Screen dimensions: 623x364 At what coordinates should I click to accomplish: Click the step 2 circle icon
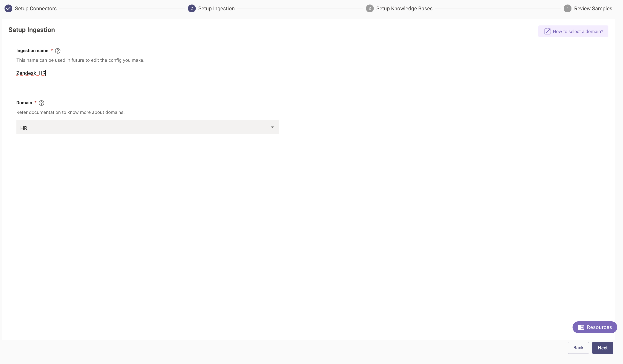(192, 8)
